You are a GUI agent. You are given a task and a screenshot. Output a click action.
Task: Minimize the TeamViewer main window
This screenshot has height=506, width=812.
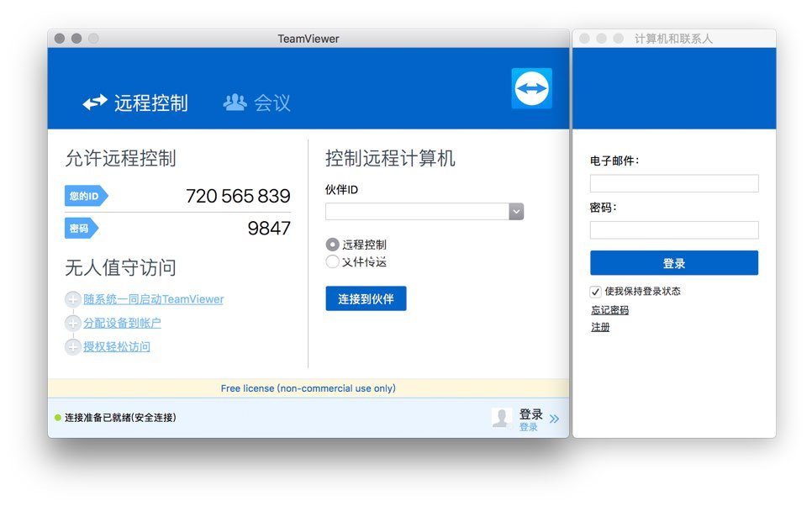[76, 39]
